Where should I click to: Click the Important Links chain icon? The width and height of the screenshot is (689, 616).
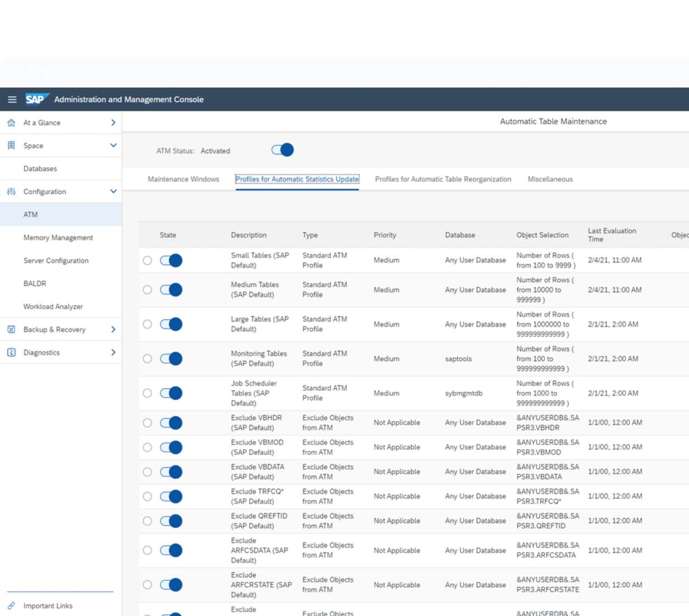[11, 605]
